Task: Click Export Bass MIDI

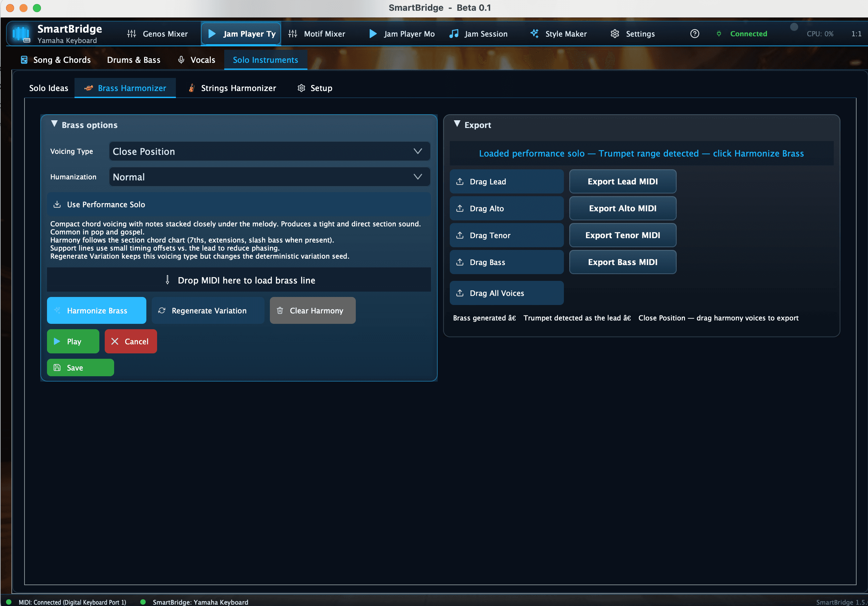Action: tap(623, 262)
